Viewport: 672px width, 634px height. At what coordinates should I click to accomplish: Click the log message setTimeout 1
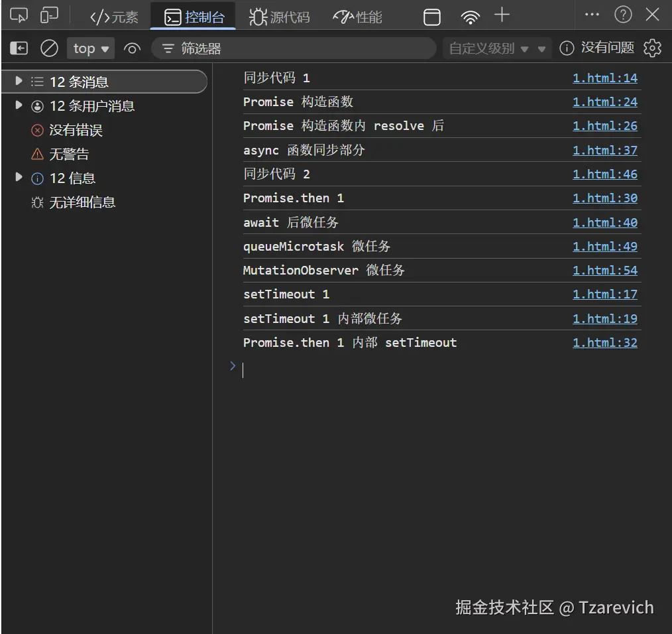tap(286, 294)
